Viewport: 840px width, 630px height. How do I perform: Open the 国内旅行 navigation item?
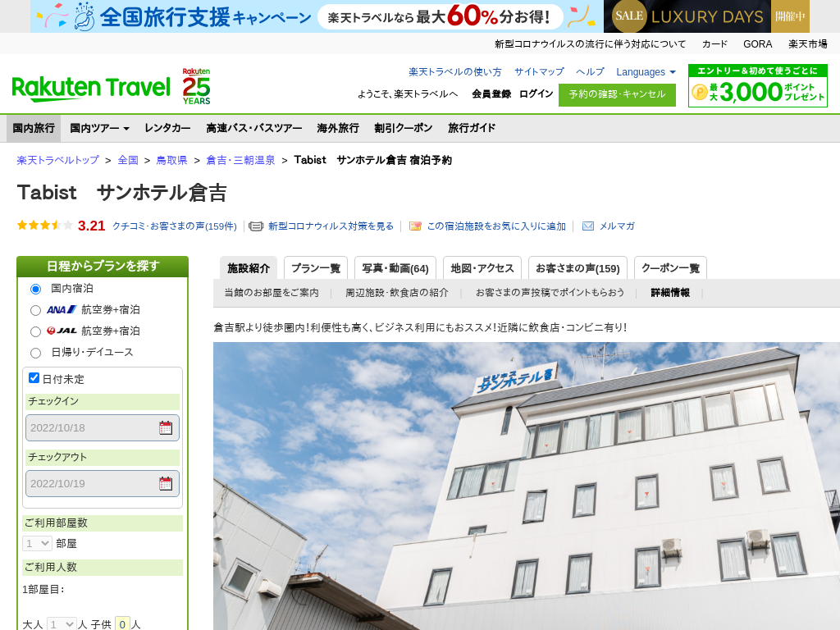pyautogui.click(x=34, y=128)
